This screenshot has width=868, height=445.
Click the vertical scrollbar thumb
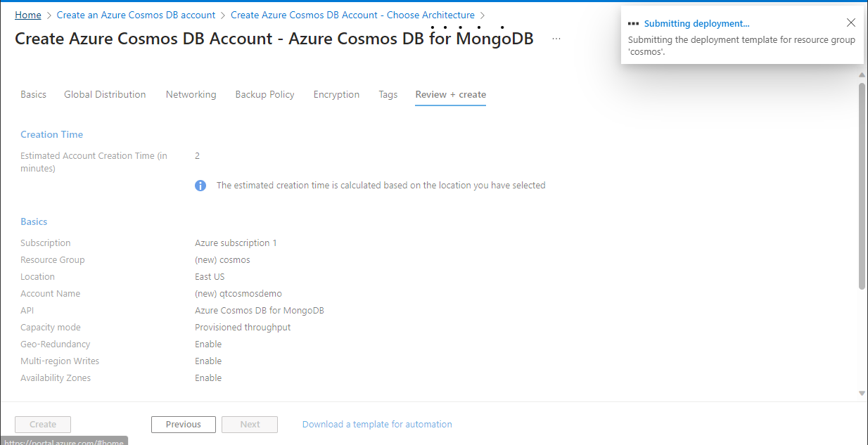point(862,186)
